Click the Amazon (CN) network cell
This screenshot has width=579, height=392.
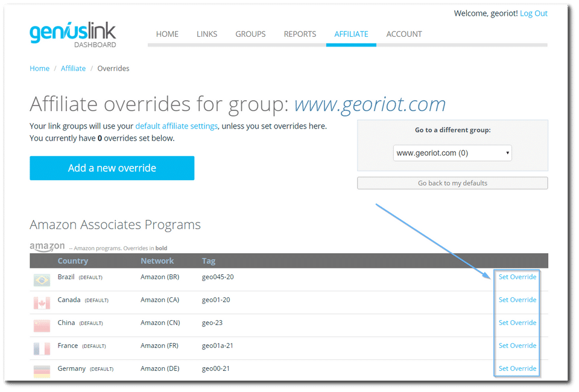160,323
